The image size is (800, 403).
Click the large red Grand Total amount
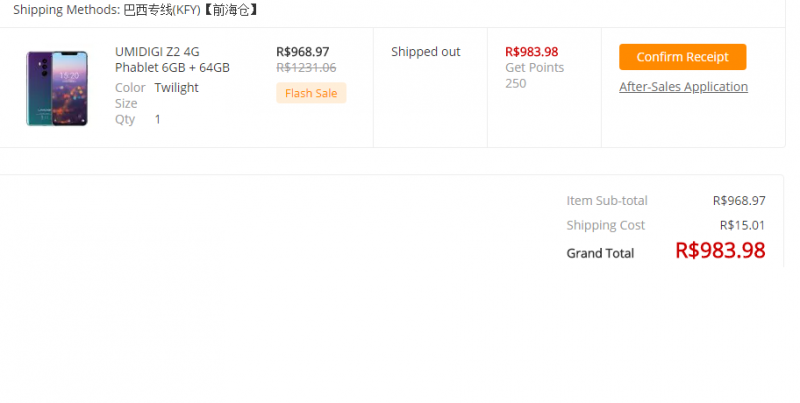(720, 251)
